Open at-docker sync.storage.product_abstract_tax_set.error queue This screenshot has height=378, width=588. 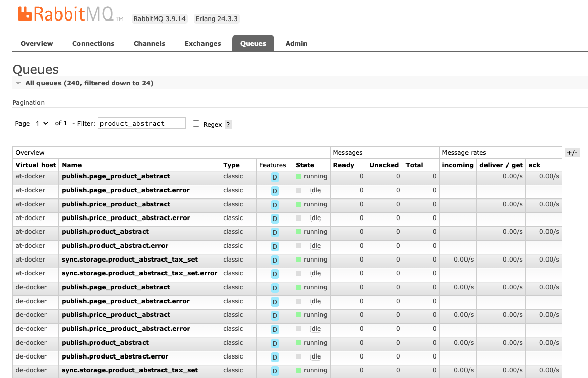click(139, 273)
